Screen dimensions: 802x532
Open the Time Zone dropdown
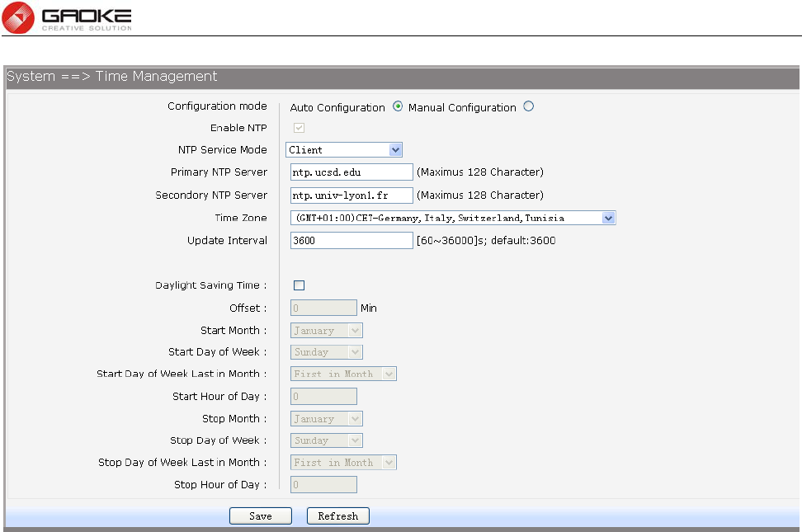click(453, 218)
